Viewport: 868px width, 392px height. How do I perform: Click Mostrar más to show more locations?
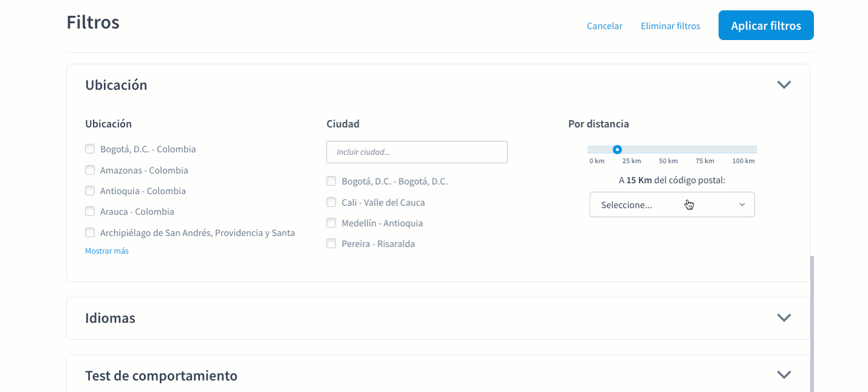[107, 251]
